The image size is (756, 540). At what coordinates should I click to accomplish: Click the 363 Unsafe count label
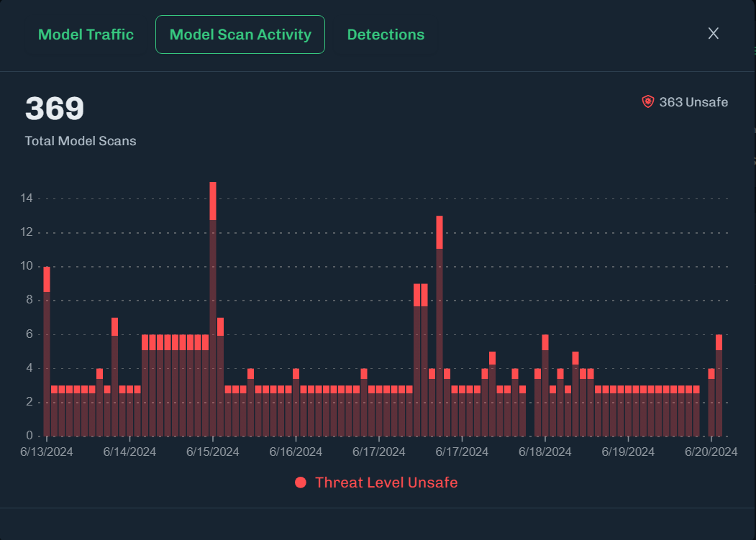693,102
